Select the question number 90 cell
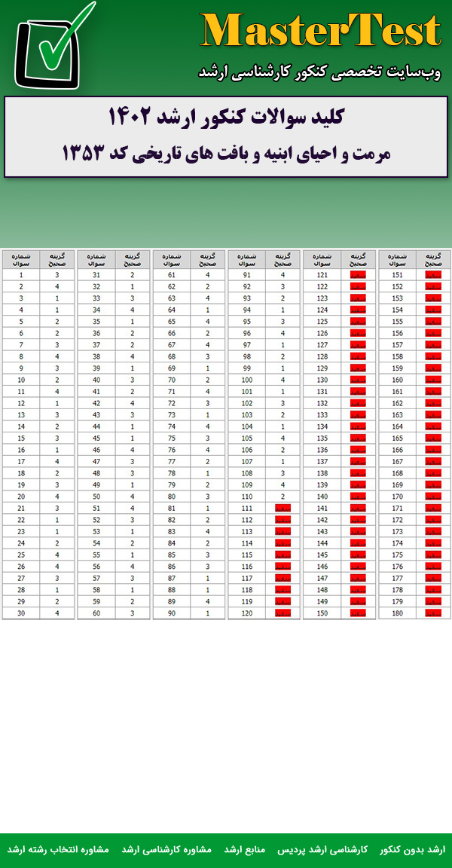Viewport: 452px width, 868px height. click(x=172, y=613)
